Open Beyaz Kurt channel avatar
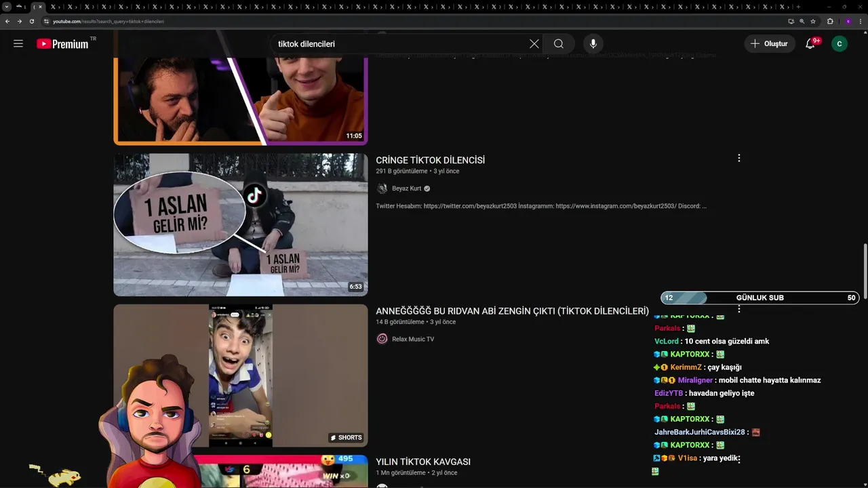Viewport: 868px width, 488px height. click(x=382, y=188)
